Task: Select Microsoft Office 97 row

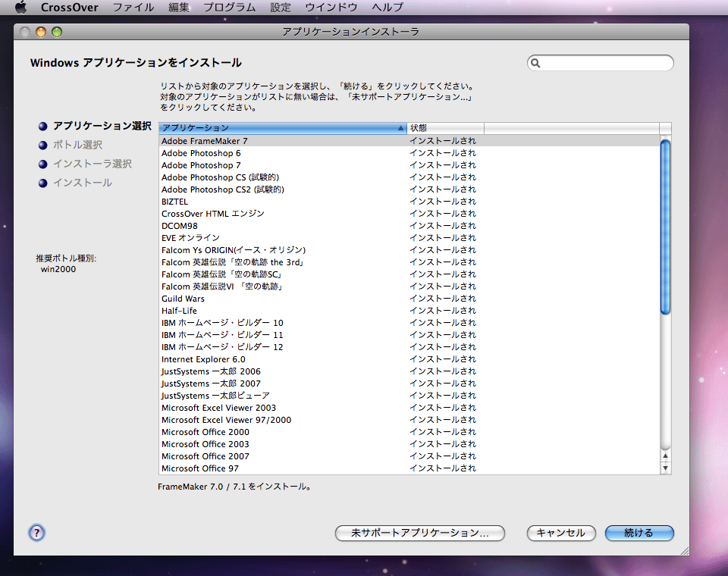Action: 409,468
